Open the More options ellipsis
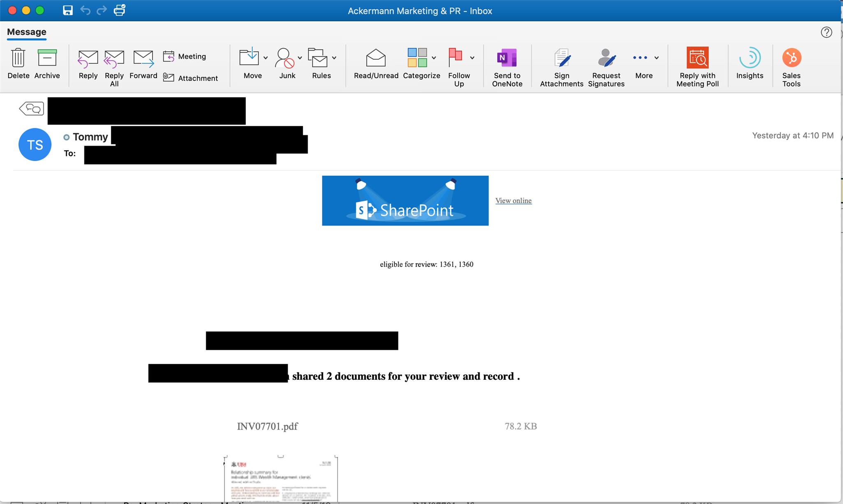Viewport: 843px width, 504px height. click(x=640, y=58)
